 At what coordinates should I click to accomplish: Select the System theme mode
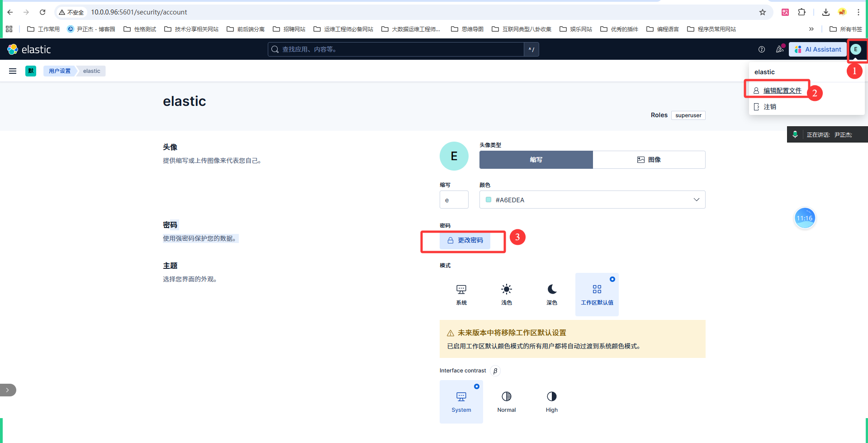tap(461, 295)
